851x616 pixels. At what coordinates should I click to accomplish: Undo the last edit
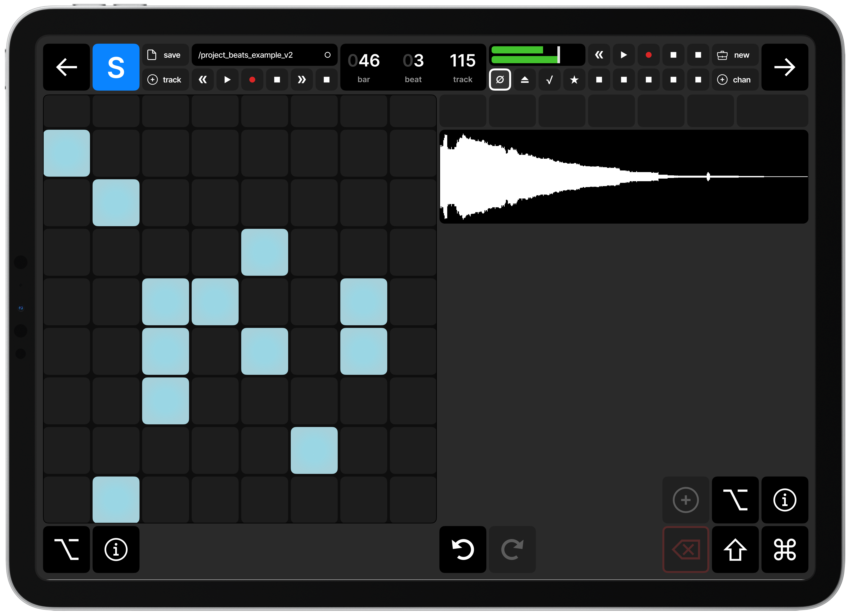[x=463, y=550]
